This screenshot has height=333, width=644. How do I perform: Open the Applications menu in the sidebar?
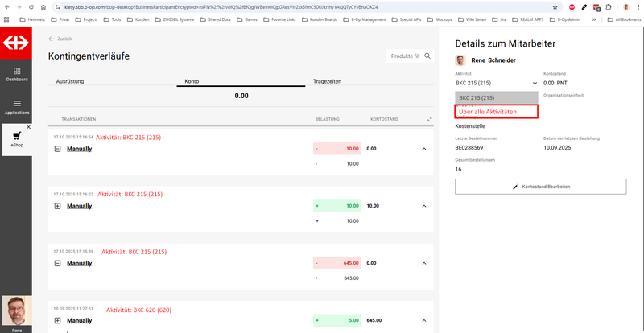tap(17, 106)
